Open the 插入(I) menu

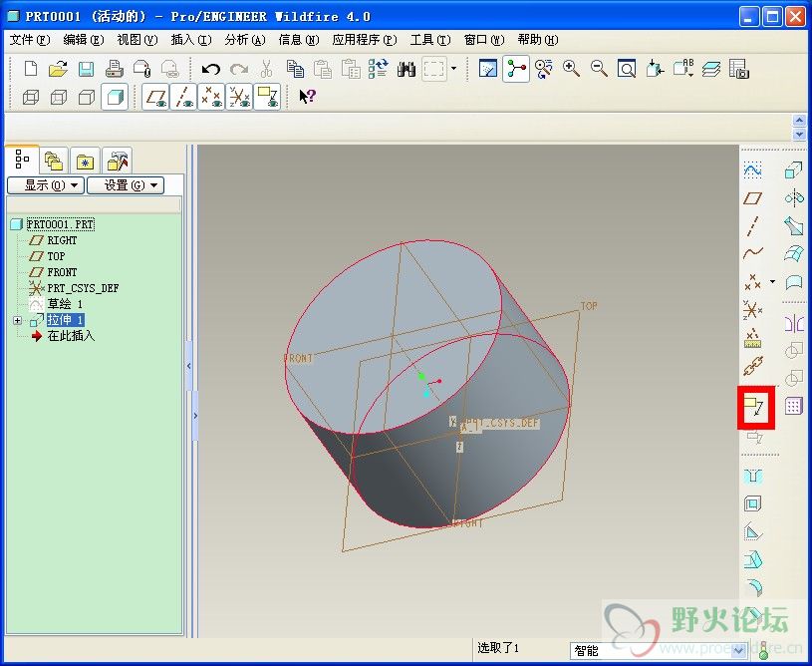191,40
